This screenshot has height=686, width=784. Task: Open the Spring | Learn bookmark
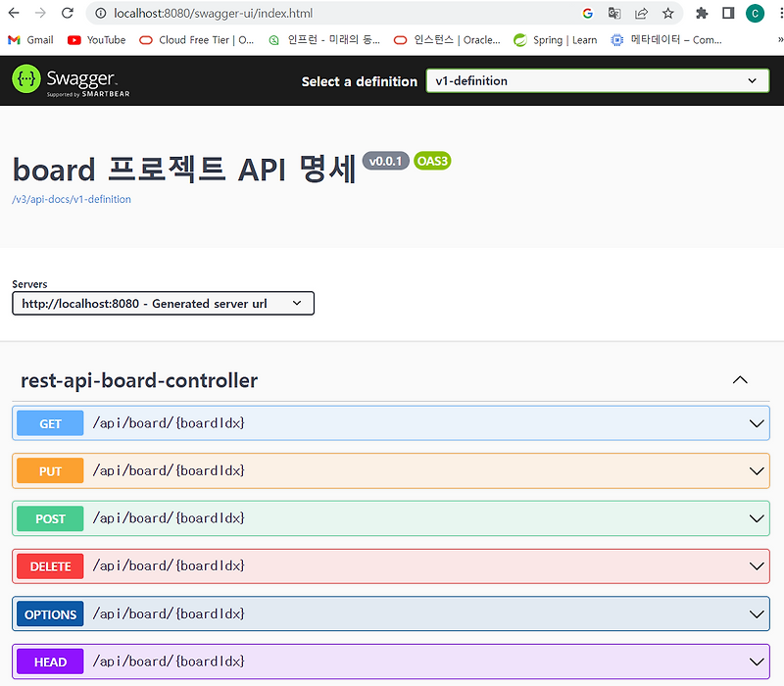coord(555,40)
